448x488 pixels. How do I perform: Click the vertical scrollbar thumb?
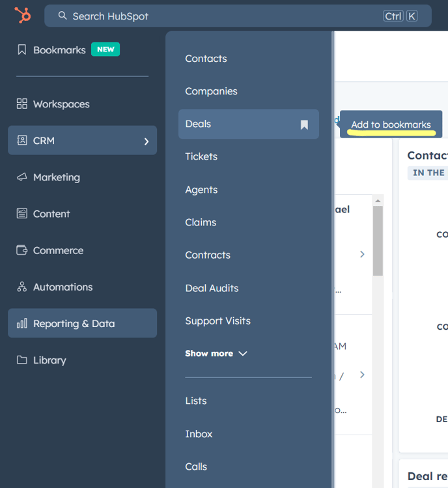click(x=378, y=241)
